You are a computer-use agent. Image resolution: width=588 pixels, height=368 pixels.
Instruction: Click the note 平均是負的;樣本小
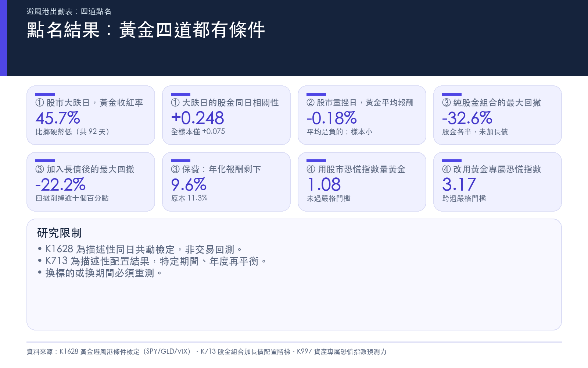340,132
